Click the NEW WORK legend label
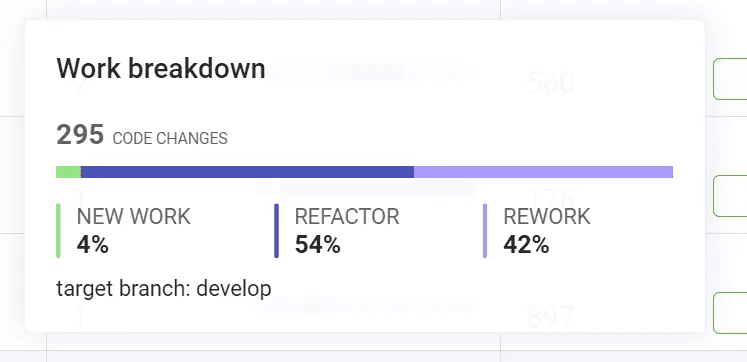 coord(133,217)
